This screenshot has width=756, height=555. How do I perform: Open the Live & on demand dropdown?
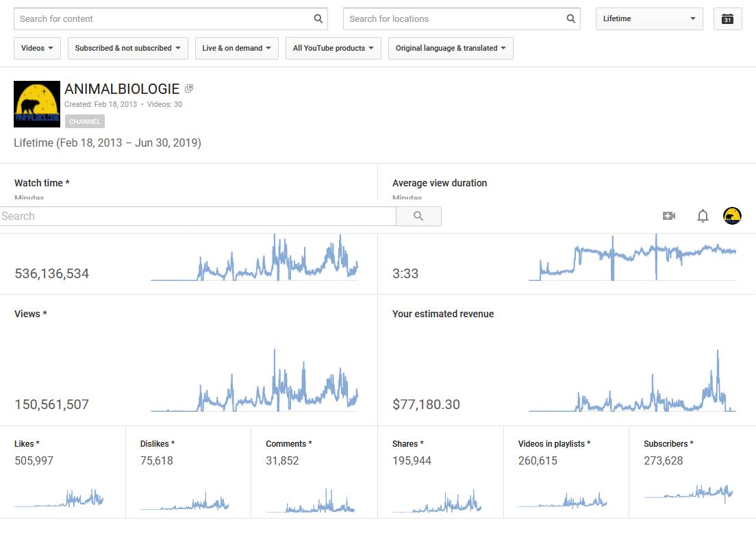point(237,48)
